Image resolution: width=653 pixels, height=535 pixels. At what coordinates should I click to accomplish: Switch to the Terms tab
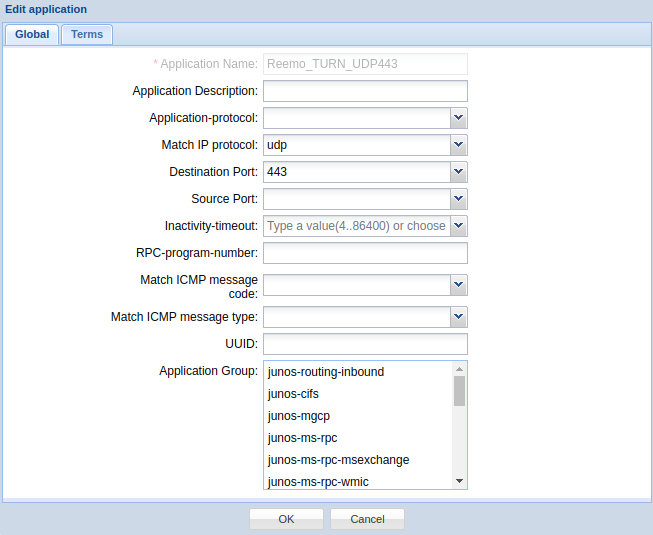click(x=87, y=34)
